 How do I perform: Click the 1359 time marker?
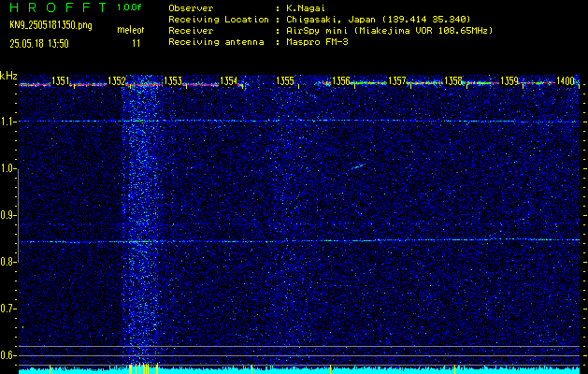click(509, 81)
